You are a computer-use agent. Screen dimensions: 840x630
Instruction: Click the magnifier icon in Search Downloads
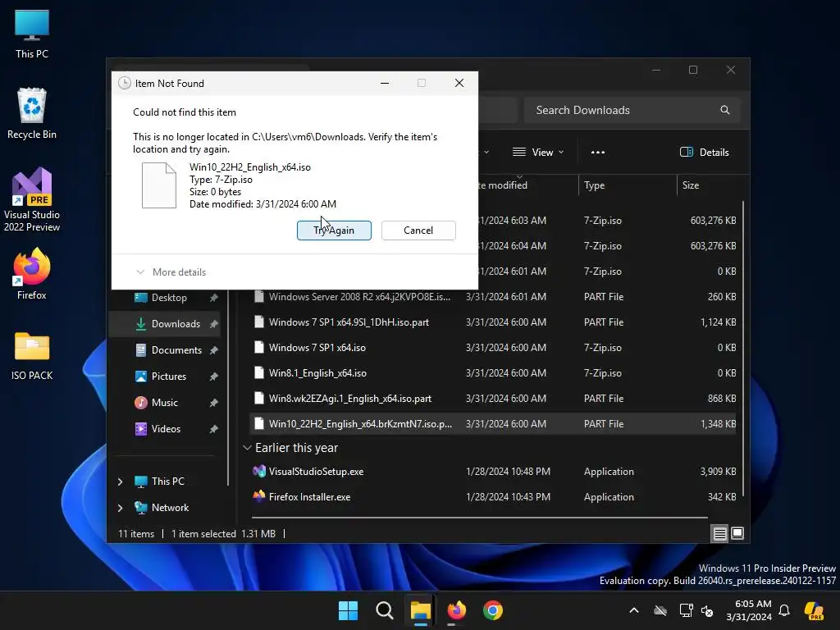tap(725, 110)
